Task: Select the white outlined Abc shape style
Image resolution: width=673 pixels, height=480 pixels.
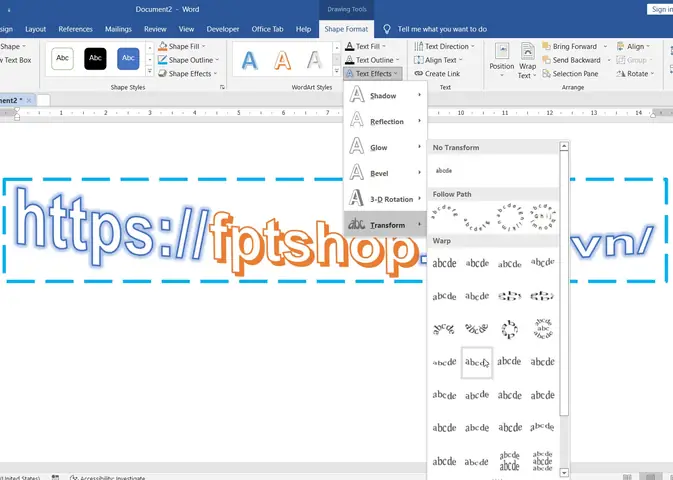Action: (x=62, y=58)
